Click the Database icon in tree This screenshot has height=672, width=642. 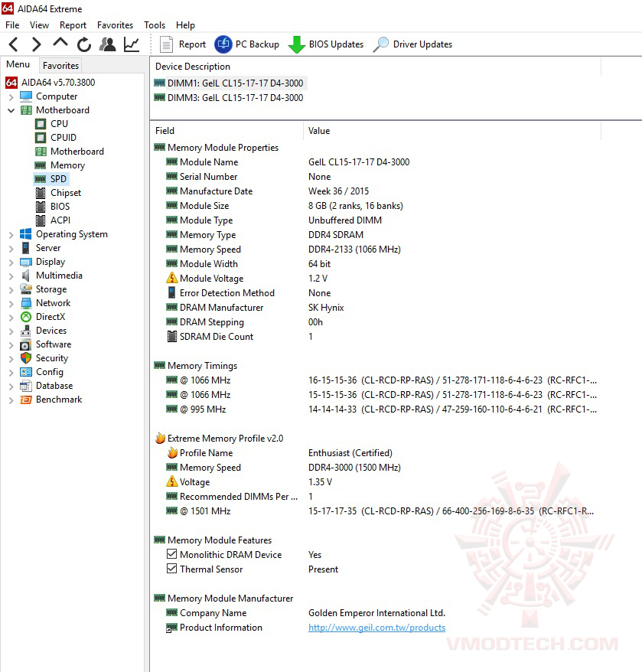tap(26, 386)
